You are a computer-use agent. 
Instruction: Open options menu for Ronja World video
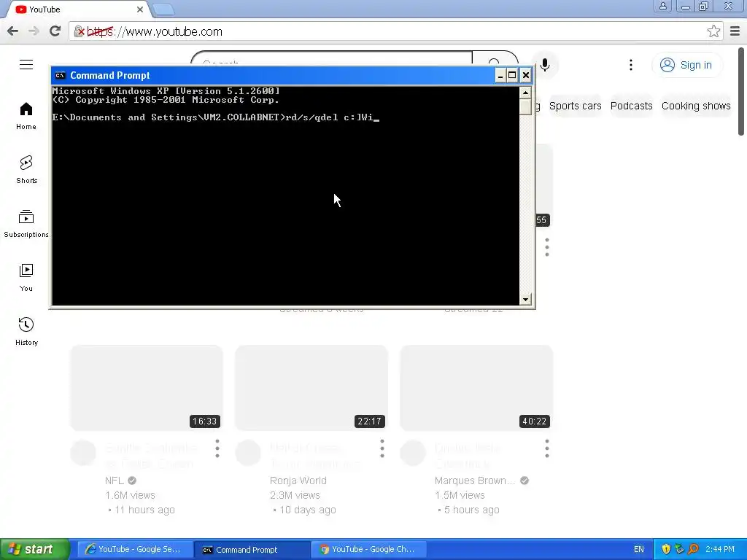point(382,448)
